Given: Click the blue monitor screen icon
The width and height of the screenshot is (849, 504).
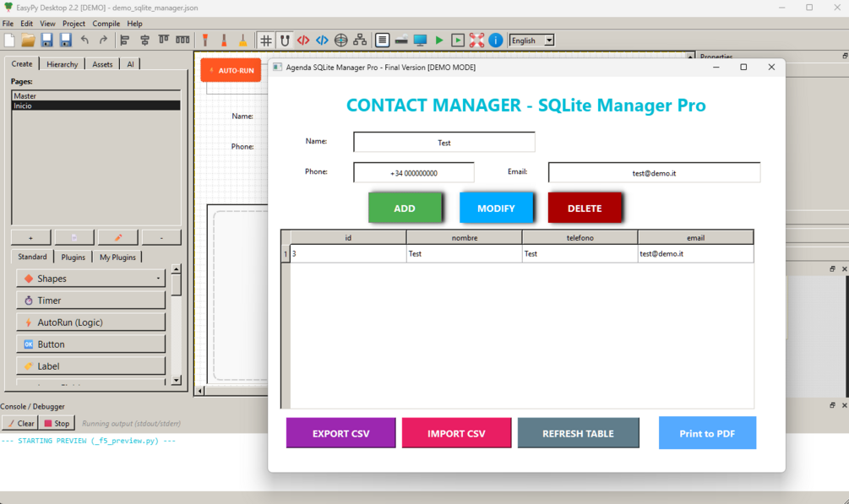Looking at the screenshot, I should coord(420,40).
